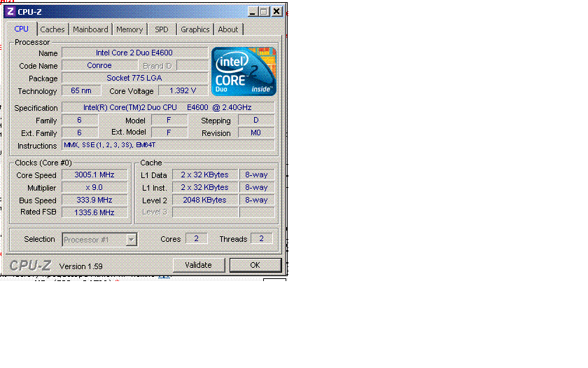Expand the Processor #1 selection dropdown
This screenshot has width=588, height=368.
[x=131, y=240]
